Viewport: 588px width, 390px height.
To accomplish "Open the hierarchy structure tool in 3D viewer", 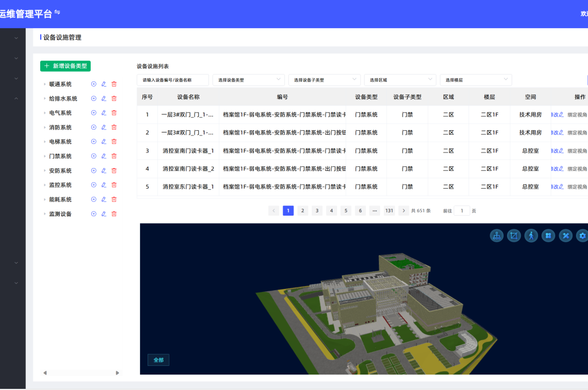I will pyautogui.click(x=497, y=236).
